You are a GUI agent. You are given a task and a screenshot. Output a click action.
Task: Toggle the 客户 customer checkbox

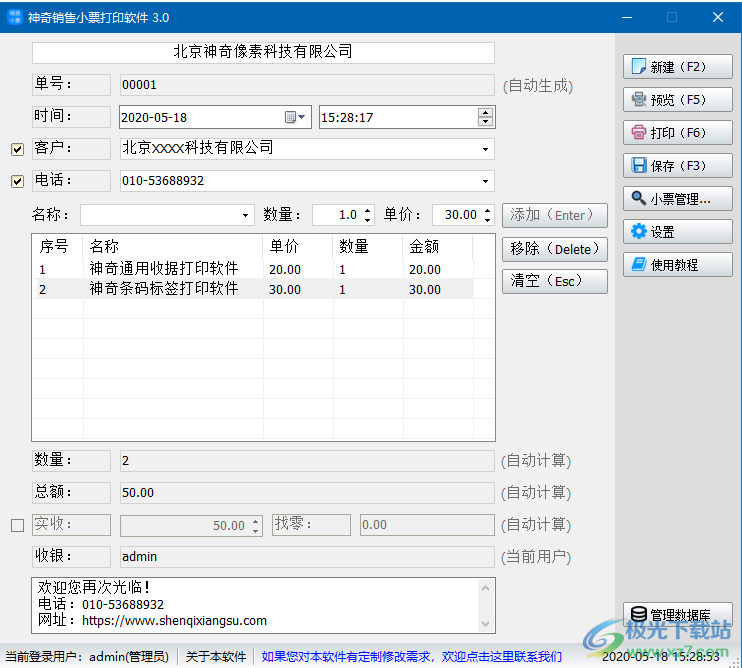click(x=18, y=149)
